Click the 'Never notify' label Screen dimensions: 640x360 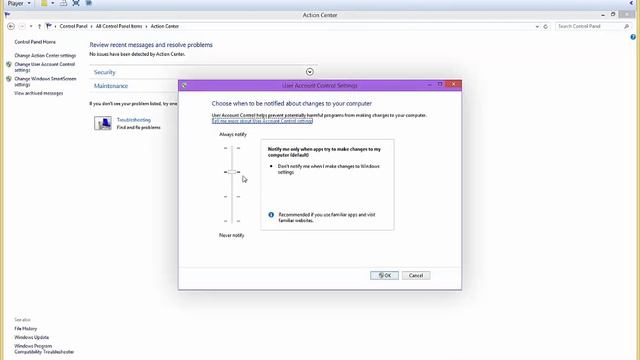tap(231, 236)
